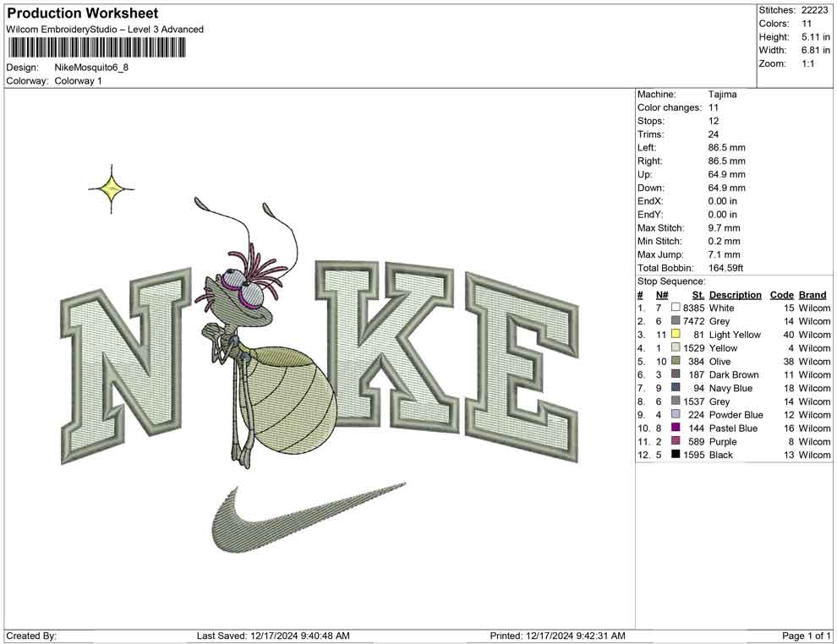
Task: Click the Total Bobbin value '164.59ft'
Action: click(x=726, y=267)
